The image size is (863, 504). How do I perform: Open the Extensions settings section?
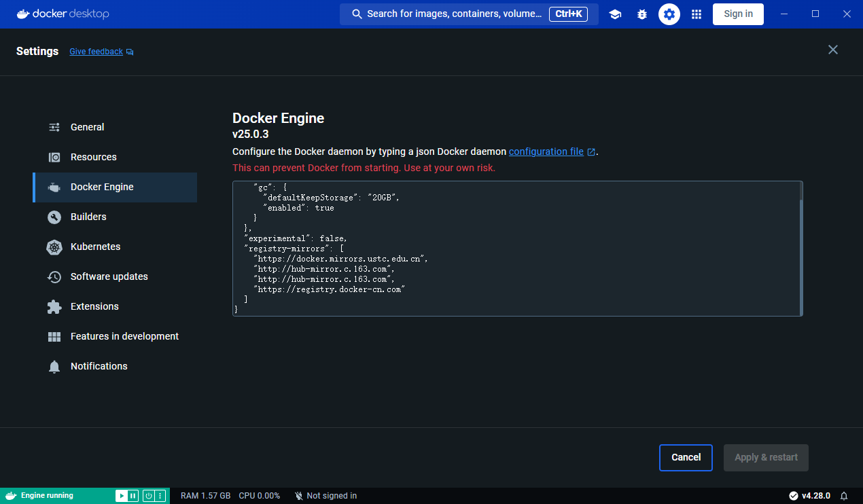click(115, 306)
